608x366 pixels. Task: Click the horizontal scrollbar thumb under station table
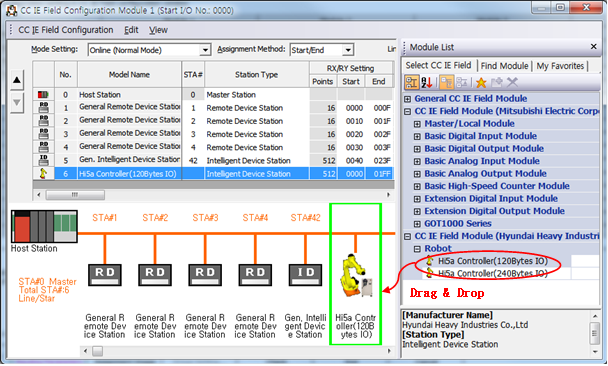pyautogui.click(x=75, y=195)
